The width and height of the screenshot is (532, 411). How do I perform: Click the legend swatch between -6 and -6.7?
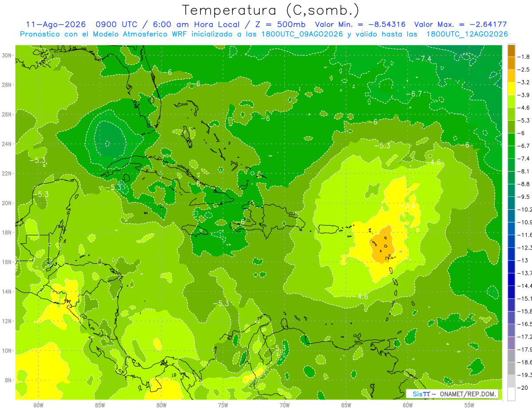click(x=511, y=139)
